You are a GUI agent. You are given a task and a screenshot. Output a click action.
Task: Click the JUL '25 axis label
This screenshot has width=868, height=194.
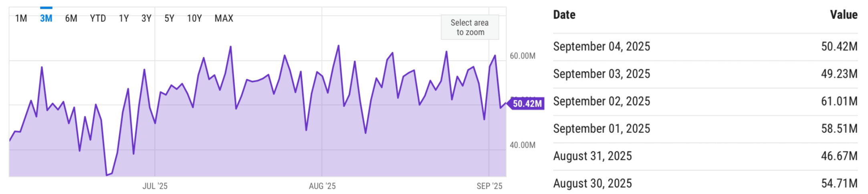pyautogui.click(x=155, y=186)
